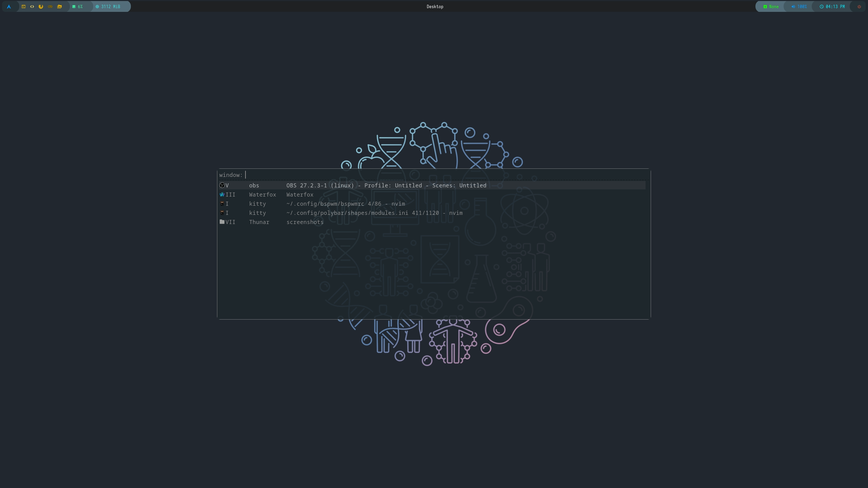Click the Desktop title in top bar

435,6
